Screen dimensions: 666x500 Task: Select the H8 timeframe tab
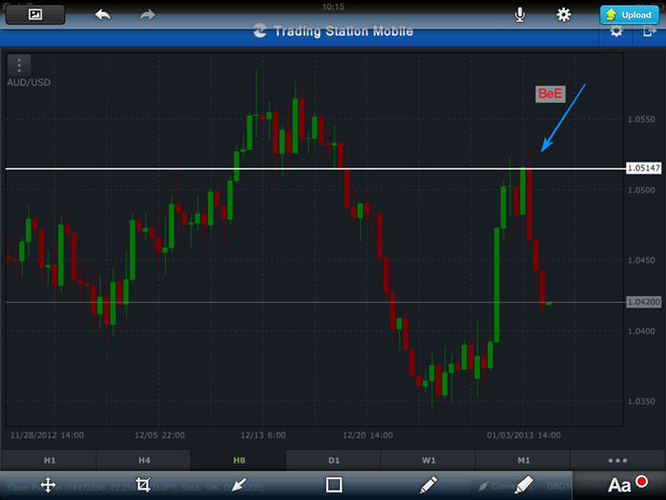pos(239,460)
